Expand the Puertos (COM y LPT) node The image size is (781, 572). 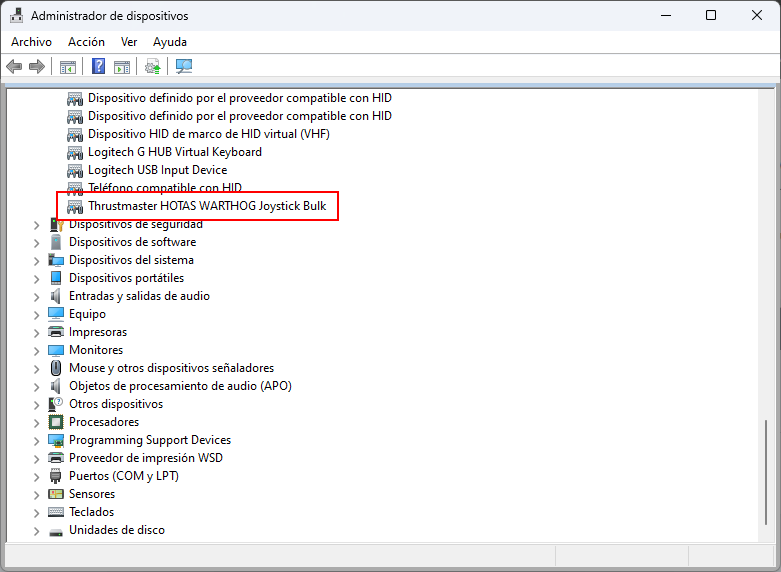(36, 477)
